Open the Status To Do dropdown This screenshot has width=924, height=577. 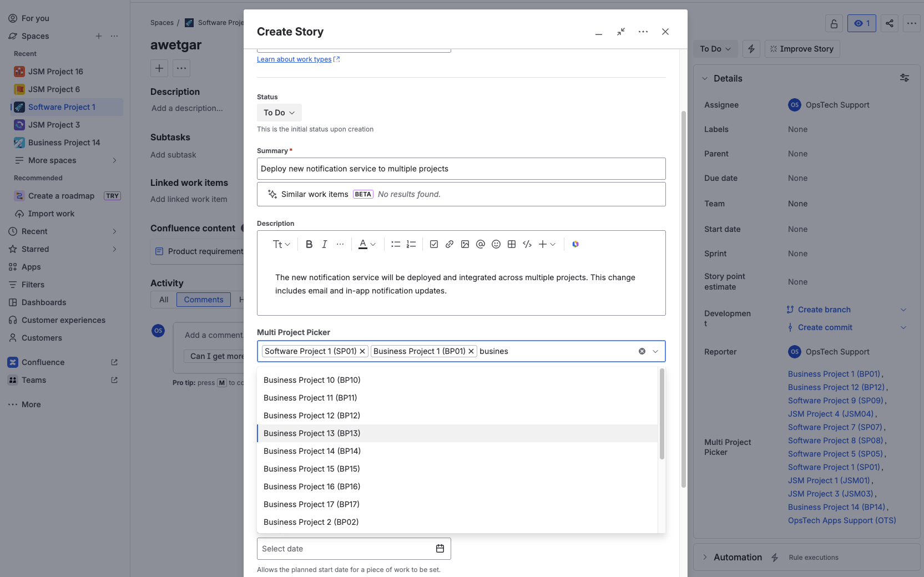[x=279, y=113]
